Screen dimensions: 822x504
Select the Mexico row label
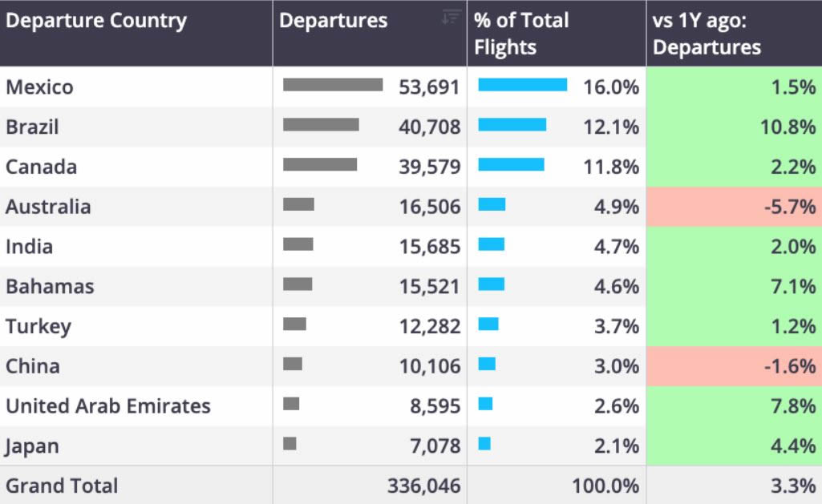click(39, 87)
